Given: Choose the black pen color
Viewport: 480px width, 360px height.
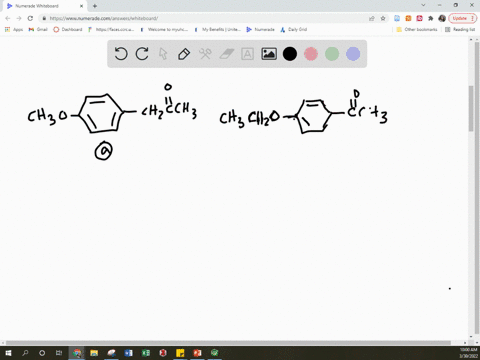Looking at the screenshot, I should click(290, 54).
